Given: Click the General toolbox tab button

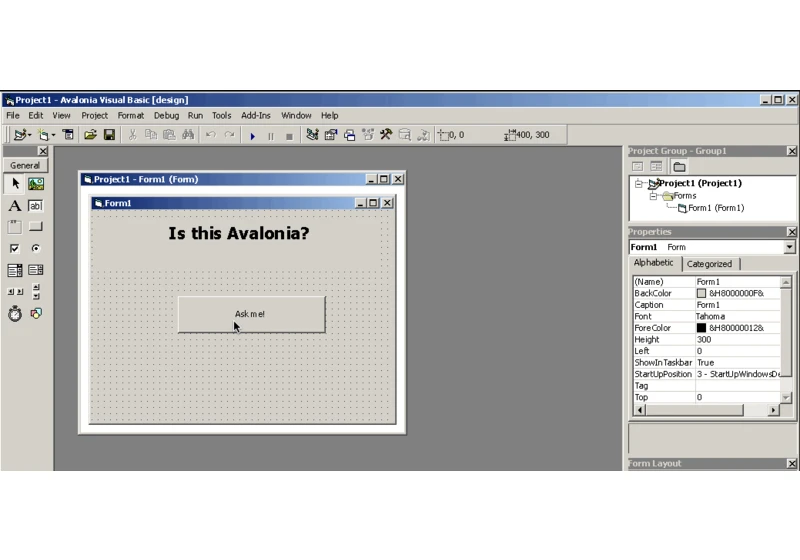Looking at the screenshot, I should pos(25,165).
